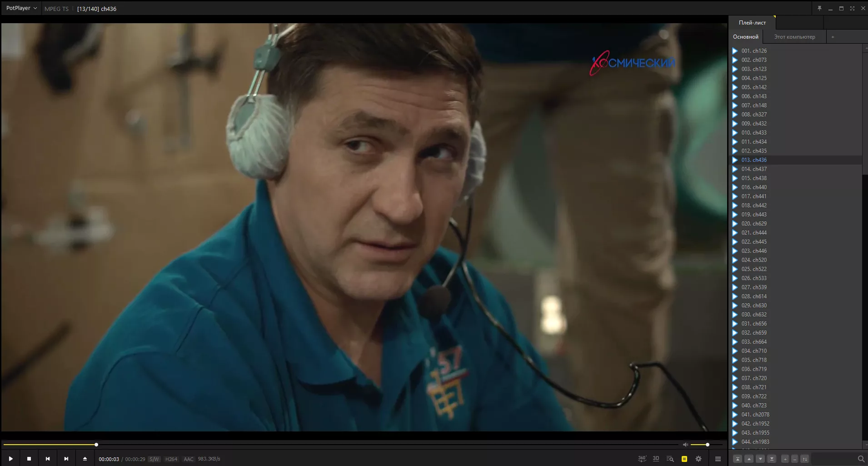Image resolution: width=868 pixels, height=466 pixels.
Task: Select playlist entry 028. ch614
Action: point(795,296)
